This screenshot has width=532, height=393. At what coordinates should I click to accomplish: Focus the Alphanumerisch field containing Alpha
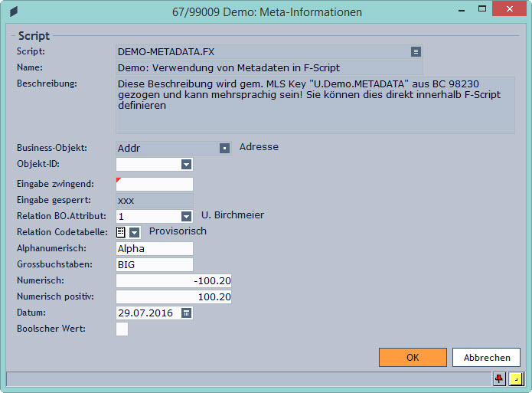coord(155,249)
